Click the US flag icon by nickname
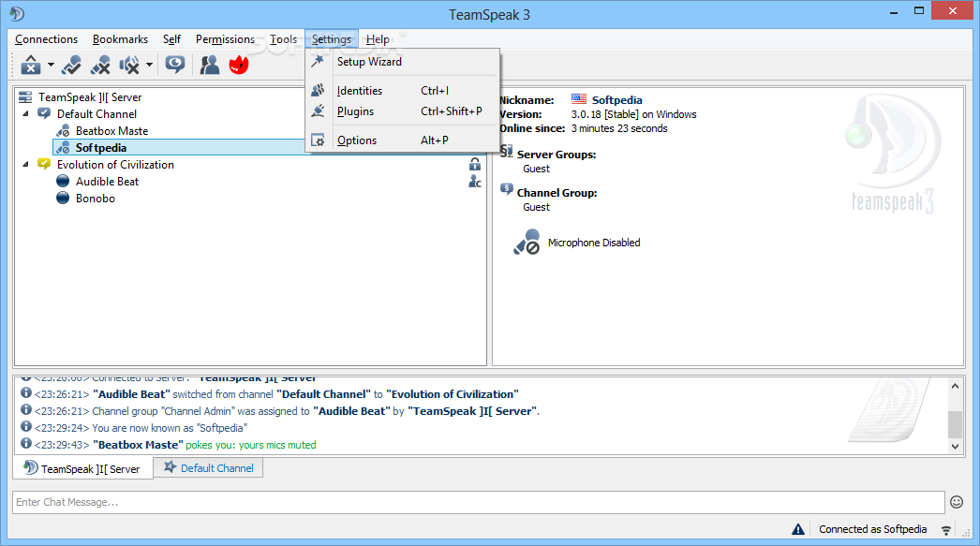This screenshot has width=980, height=546. click(579, 98)
